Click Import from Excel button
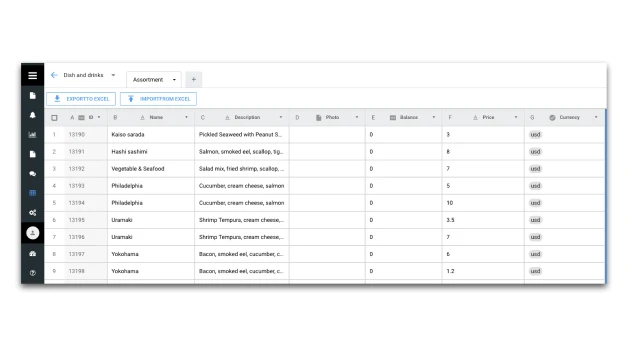This screenshot has height=360, width=640. tap(158, 99)
